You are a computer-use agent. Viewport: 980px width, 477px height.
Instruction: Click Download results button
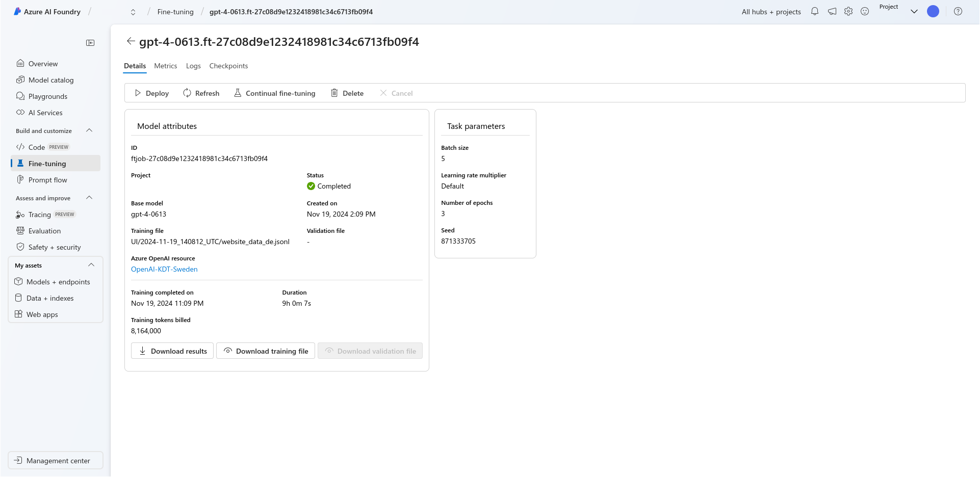(172, 351)
